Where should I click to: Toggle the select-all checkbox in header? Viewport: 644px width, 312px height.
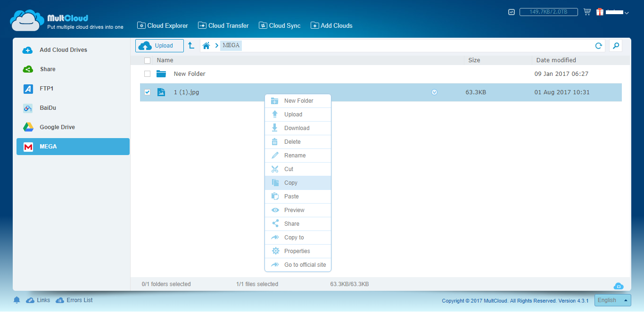pos(148,60)
